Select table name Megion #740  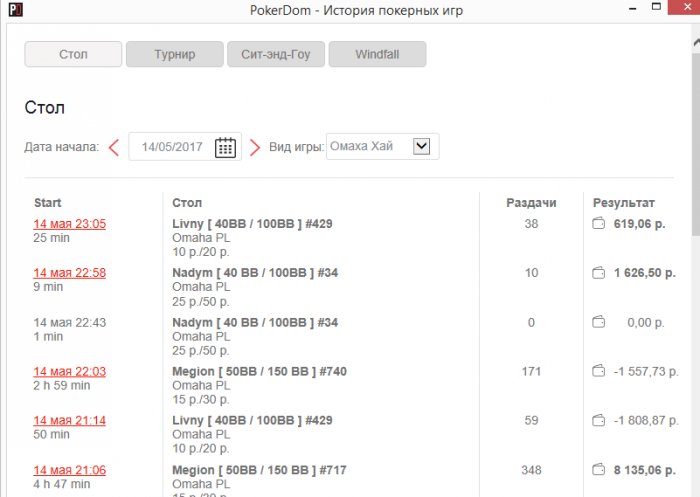(x=259, y=372)
